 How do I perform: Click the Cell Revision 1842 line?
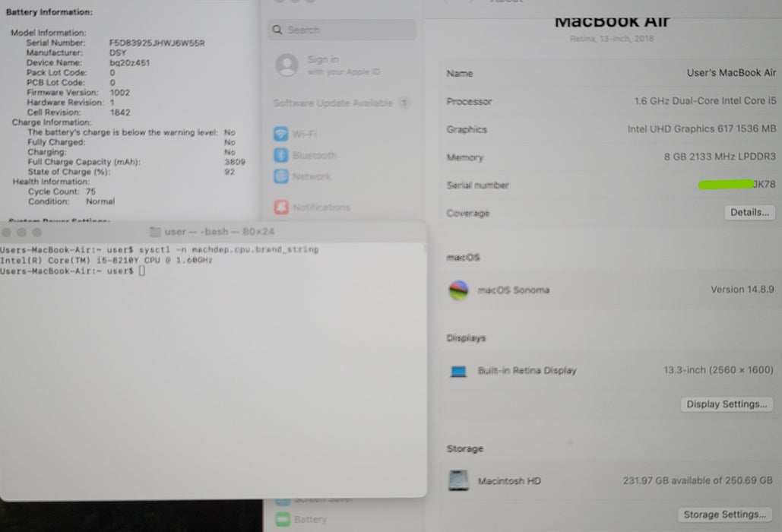(x=79, y=112)
